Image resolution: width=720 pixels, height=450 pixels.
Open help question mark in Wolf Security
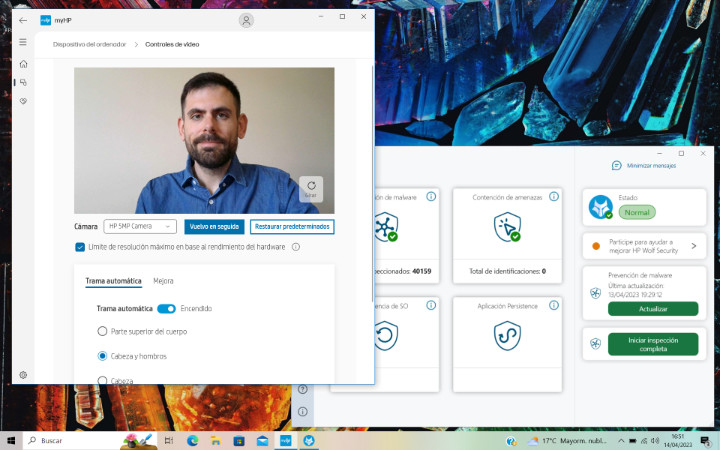tap(303, 389)
